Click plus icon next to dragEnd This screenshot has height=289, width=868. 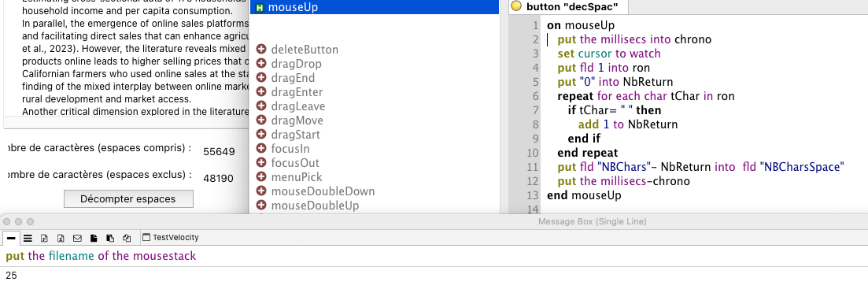pyautogui.click(x=261, y=78)
